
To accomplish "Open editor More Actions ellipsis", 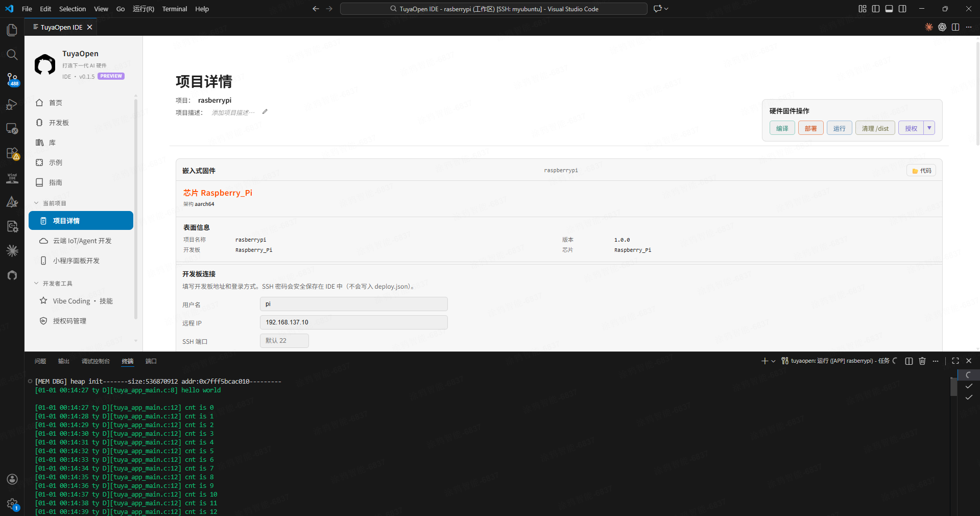I will [x=969, y=27].
